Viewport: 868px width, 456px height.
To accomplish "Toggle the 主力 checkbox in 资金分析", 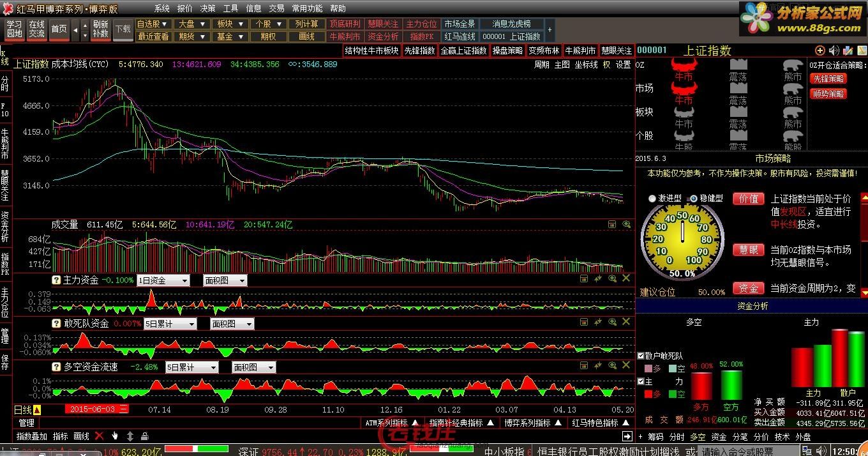I will pos(641,381).
